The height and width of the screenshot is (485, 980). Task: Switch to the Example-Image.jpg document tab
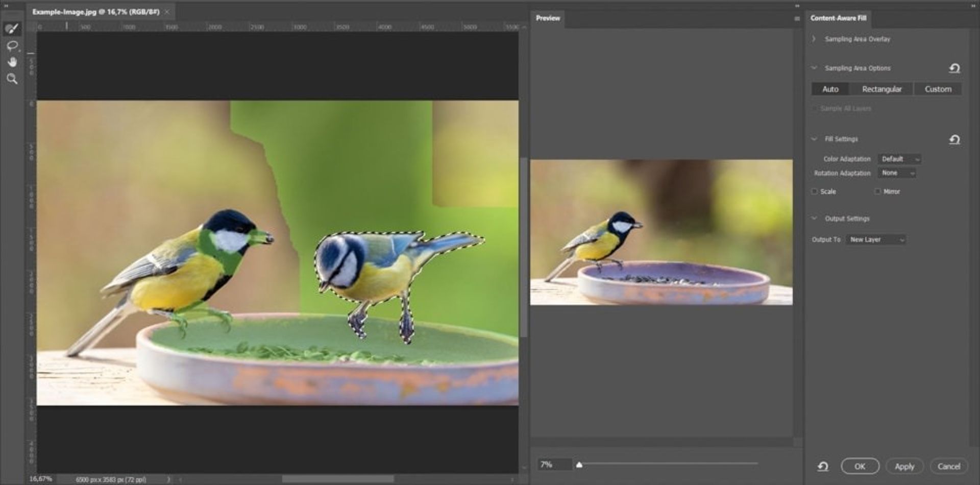pyautogui.click(x=96, y=12)
